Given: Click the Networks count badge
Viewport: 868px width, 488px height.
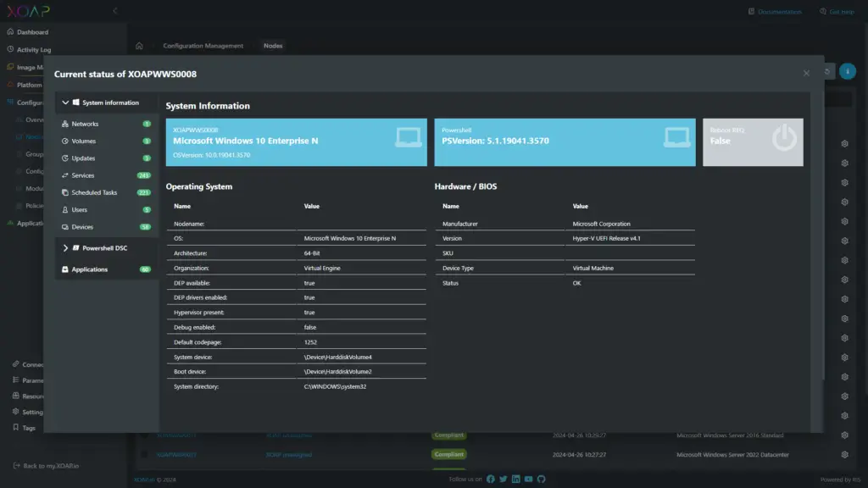Looking at the screenshot, I should pyautogui.click(x=147, y=124).
